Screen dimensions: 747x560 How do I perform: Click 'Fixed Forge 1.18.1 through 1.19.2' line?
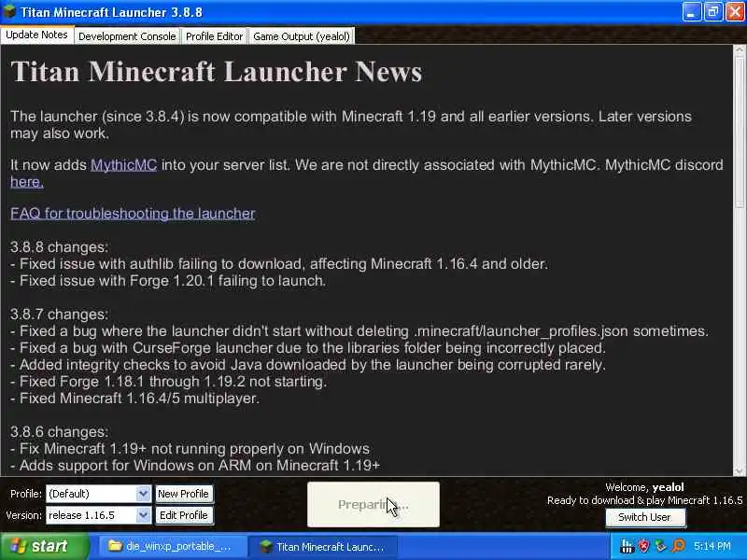[x=169, y=382]
